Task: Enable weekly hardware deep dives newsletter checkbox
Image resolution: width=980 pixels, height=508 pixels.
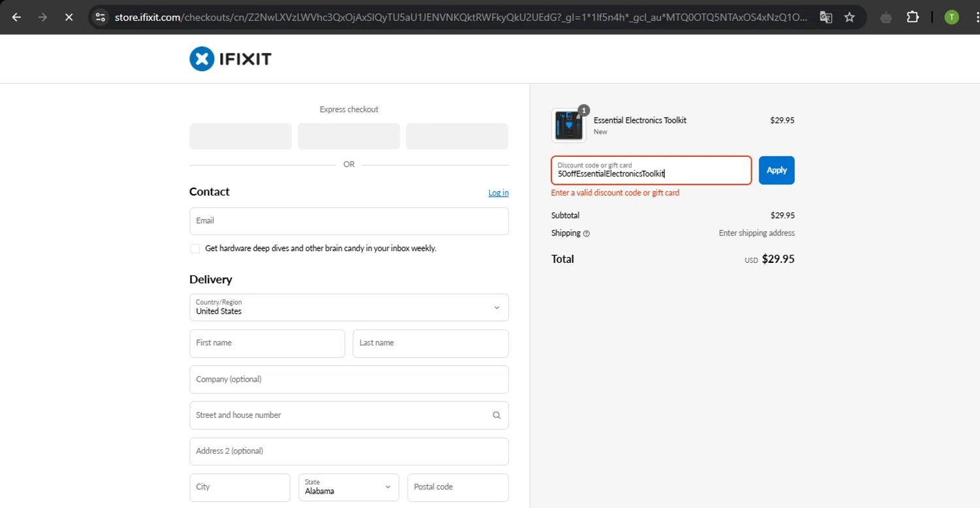Action: (x=195, y=248)
